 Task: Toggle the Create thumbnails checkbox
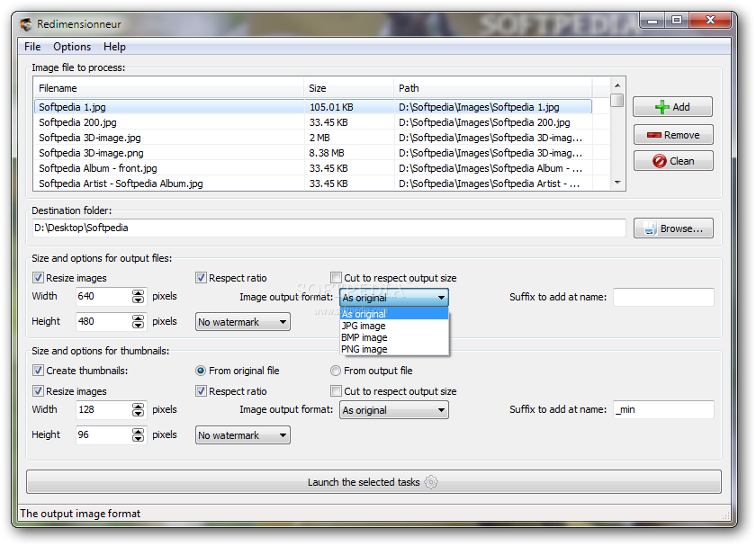point(38,370)
